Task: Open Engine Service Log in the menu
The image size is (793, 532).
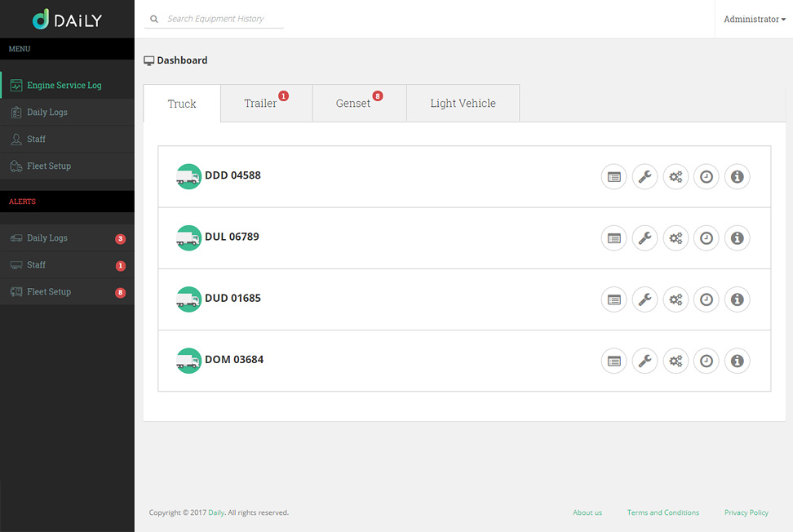Action: pyautogui.click(x=64, y=85)
